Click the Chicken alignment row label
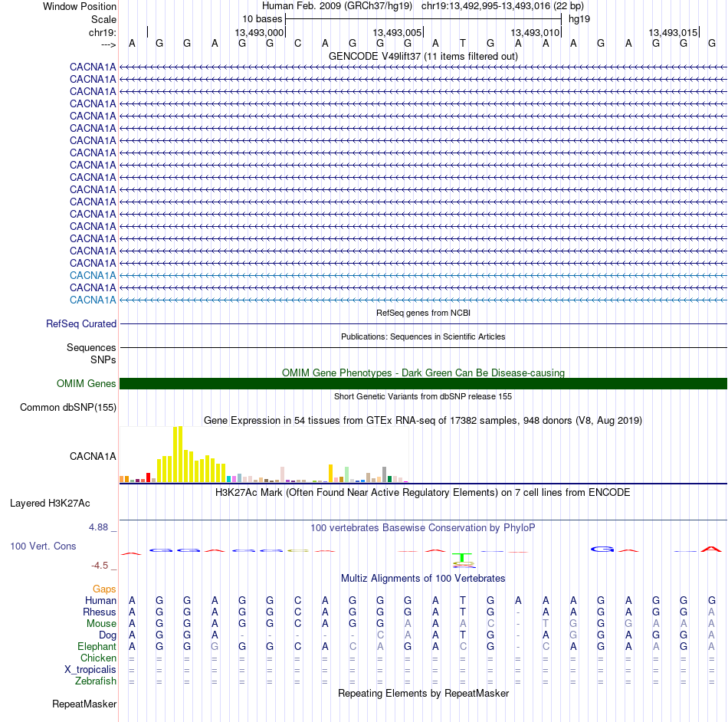The height and width of the screenshot is (722, 728). (x=98, y=658)
